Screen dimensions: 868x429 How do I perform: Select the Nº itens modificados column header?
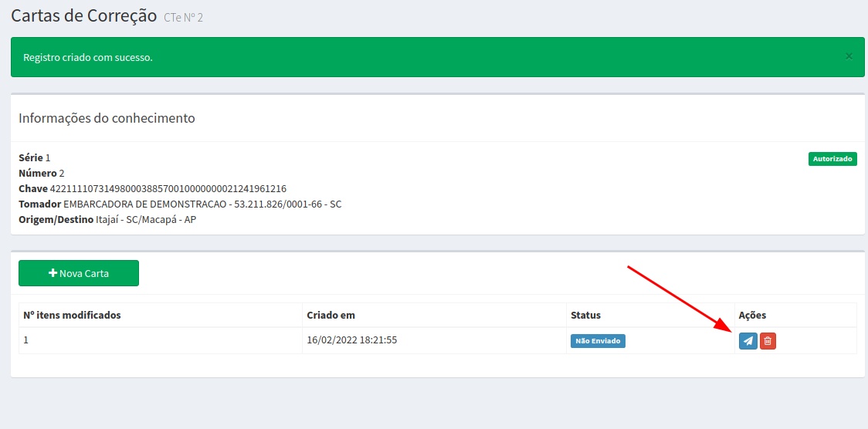click(x=72, y=315)
